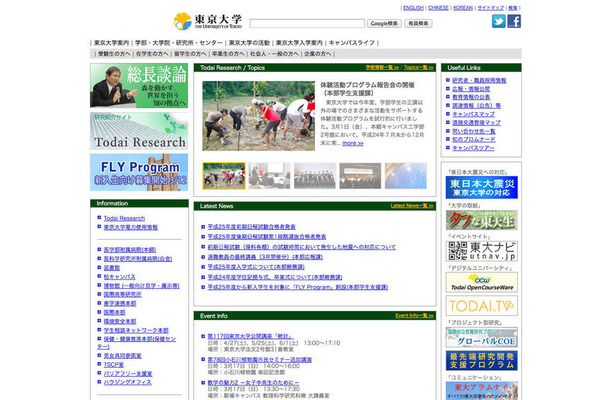Image resolution: width=610 pixels, height=400 pixels.
Task: Open the 東京大学の活動 menu item
Action: click(249, 43)
